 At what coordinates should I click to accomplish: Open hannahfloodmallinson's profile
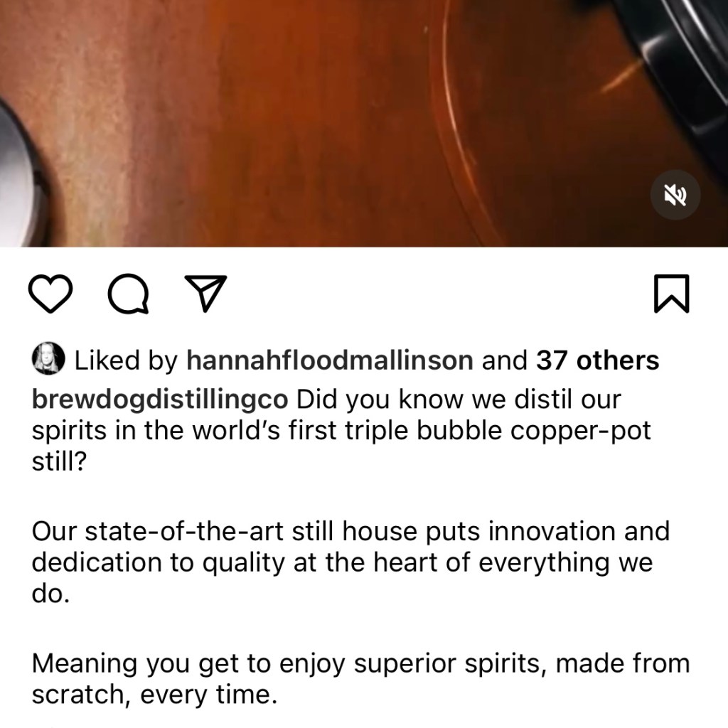coord(330,360)
